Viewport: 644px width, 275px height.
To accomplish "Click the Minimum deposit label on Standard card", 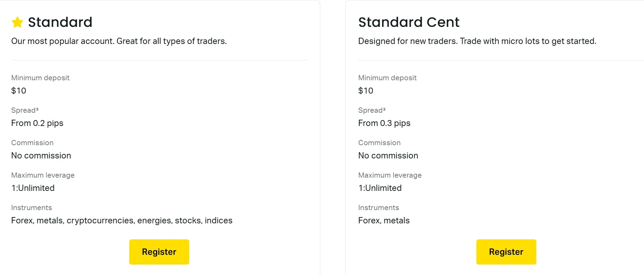I will (x=40, y=78).
